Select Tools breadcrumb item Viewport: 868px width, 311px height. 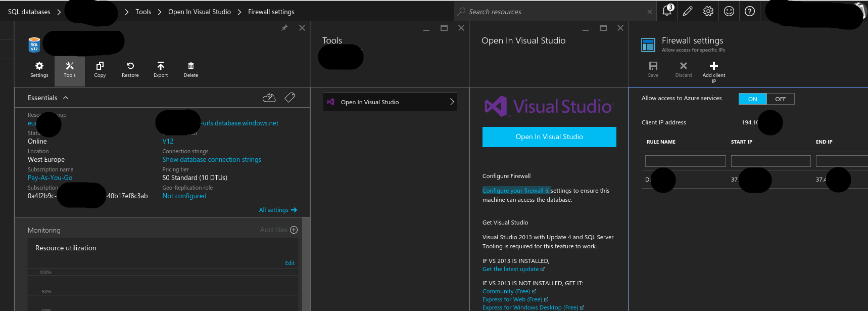click(143, 12)
